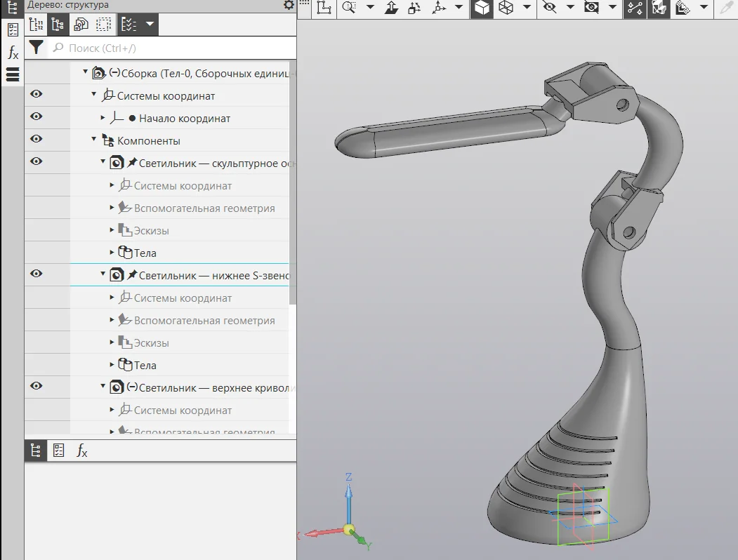Hide the Компоненты group via eye icon

[x=37, y=139]
